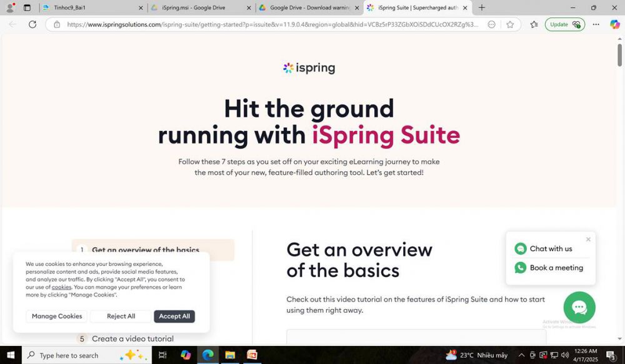Viewport: 625px width, 364px height.
Task: Close the iSpring.msi Google Drive tab
Action: 249,7
